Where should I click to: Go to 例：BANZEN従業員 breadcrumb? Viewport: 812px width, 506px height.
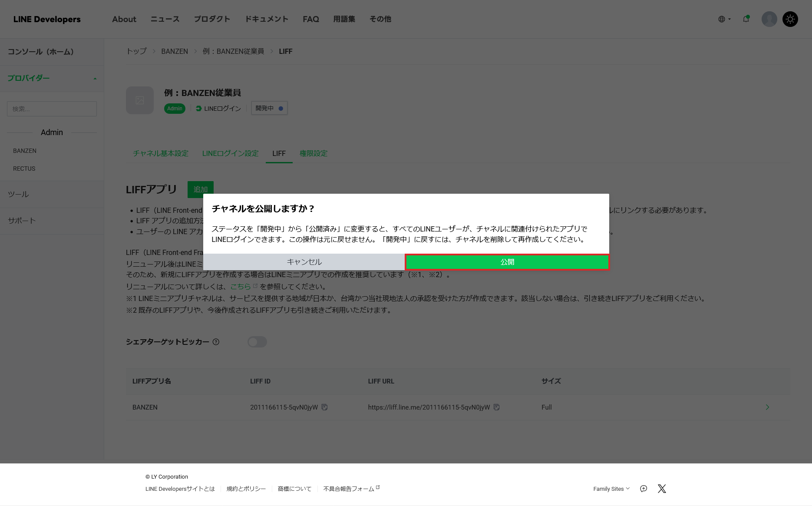click(x=233, y=51)
